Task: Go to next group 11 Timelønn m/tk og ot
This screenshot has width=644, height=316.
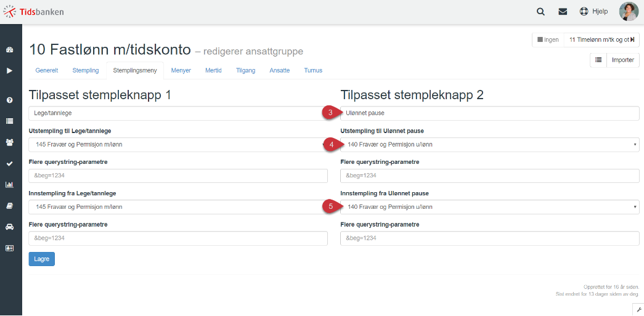Action: [601, 40]
